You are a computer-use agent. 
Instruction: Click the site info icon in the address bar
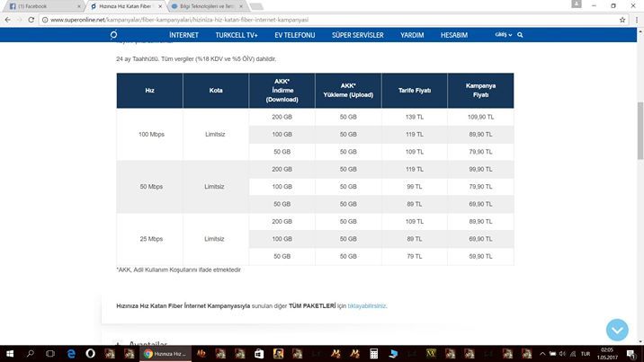coord(45,20)
